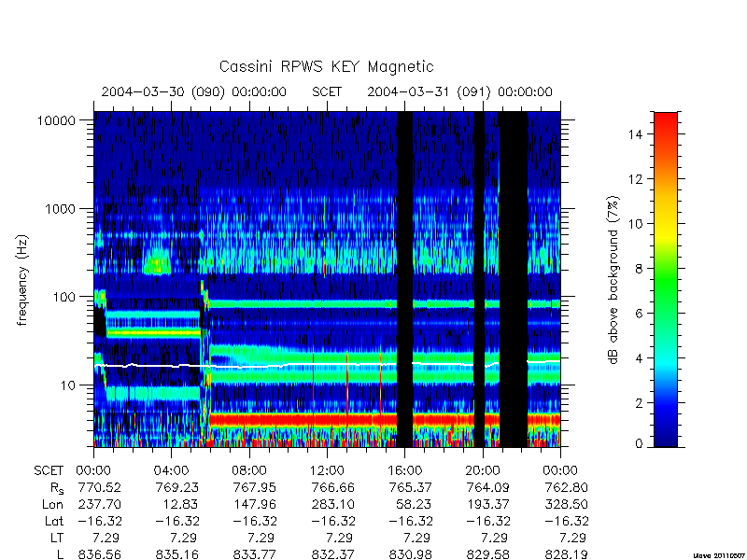Viewport: 747px width, 560px height.
Task: Select the 20:00 time label
Action: coord(483,471)
